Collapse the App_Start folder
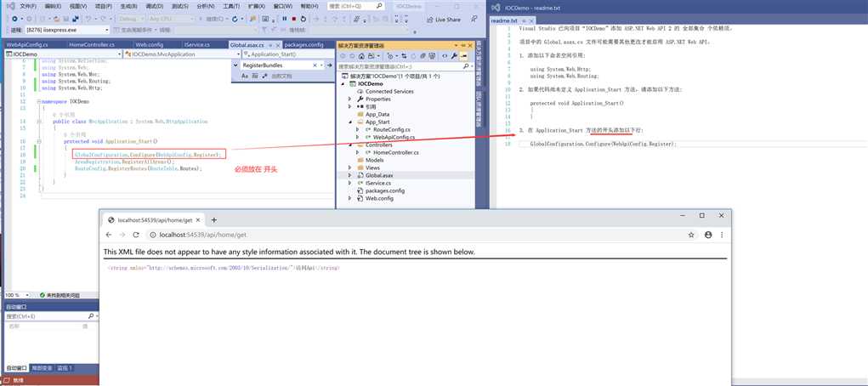 click(x=350, y=122)
